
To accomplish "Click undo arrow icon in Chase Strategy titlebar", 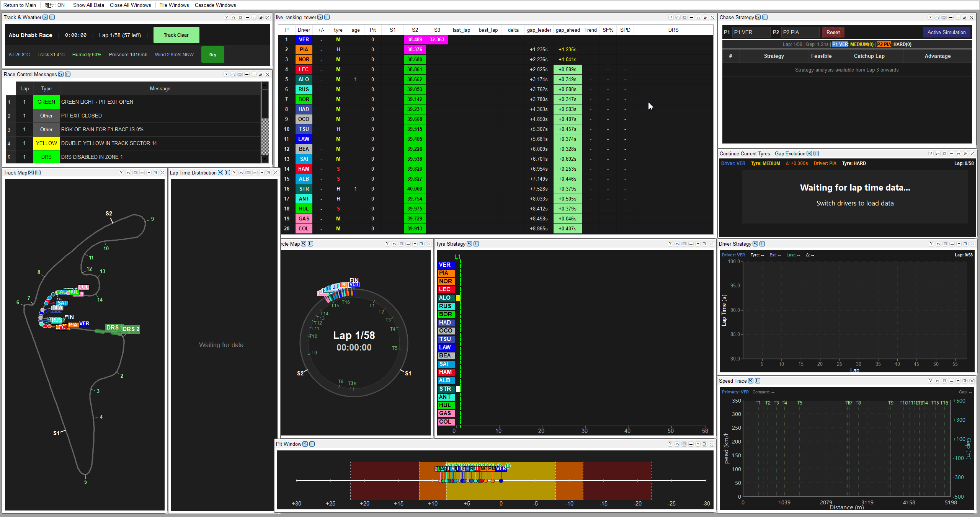I will click(937, 17).
